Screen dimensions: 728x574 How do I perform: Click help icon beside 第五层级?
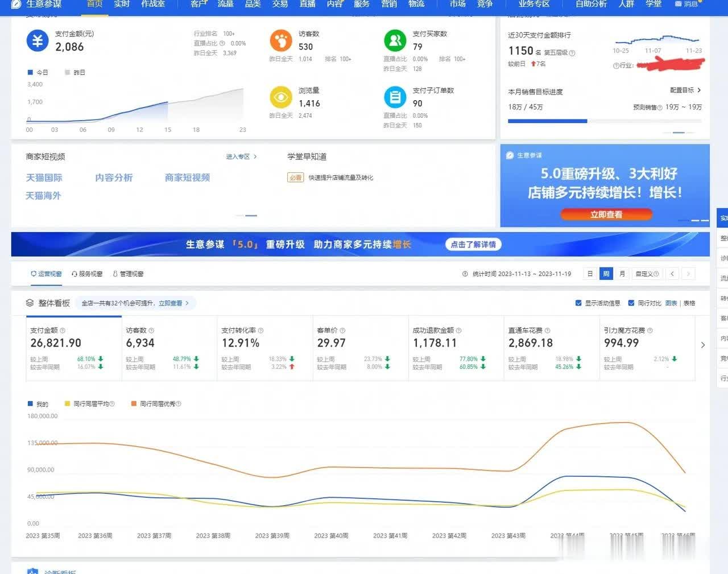[572, 53]
